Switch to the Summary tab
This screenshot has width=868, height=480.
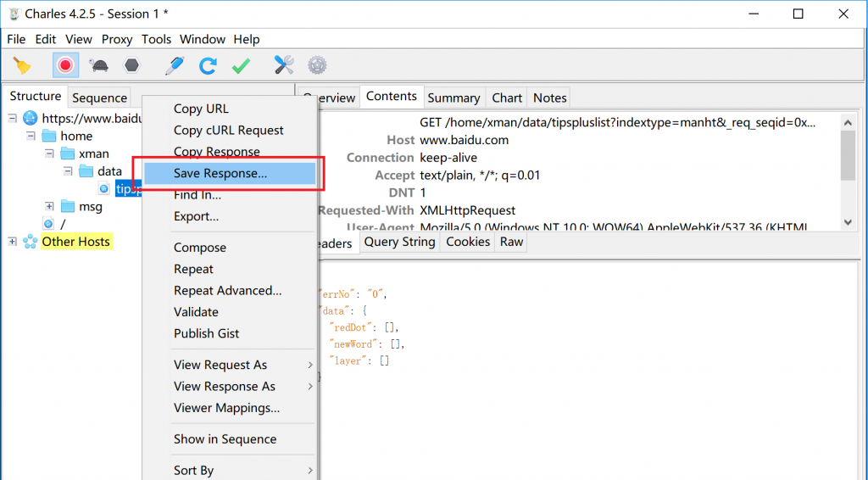[453, 98]
